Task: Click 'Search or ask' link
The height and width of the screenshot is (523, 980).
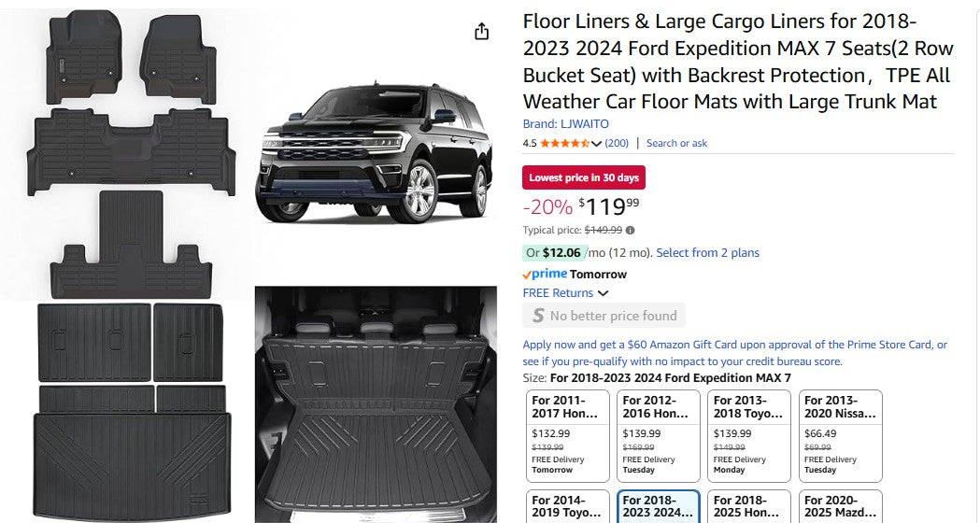Action: (676, 143)
